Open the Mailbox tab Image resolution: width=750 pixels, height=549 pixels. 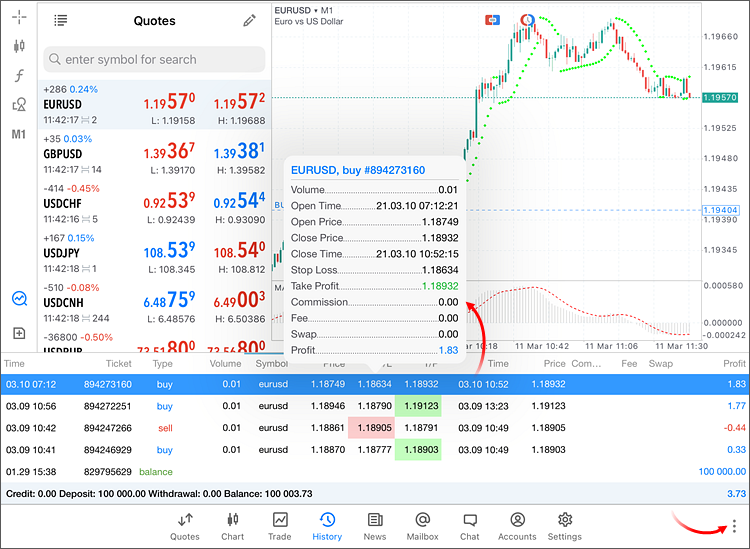(422, 526)
